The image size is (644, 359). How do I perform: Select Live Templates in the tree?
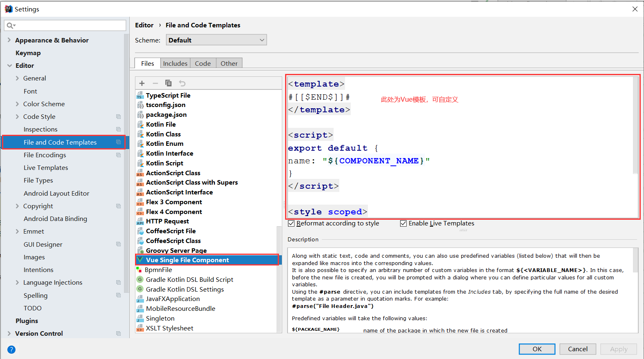click(46, 167)
